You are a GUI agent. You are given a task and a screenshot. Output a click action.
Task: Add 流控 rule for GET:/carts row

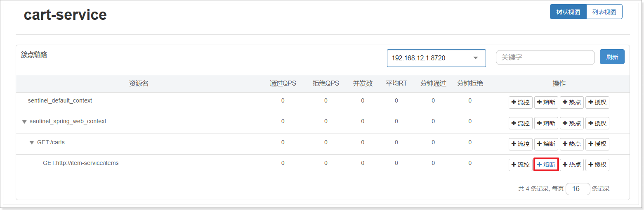click(x=521, y=144)
